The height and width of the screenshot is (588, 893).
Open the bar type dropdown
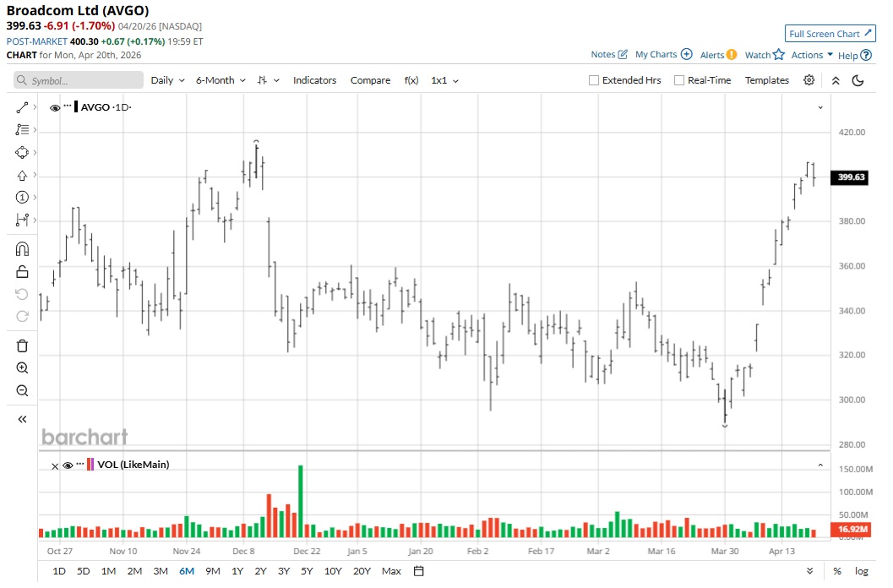269,80
